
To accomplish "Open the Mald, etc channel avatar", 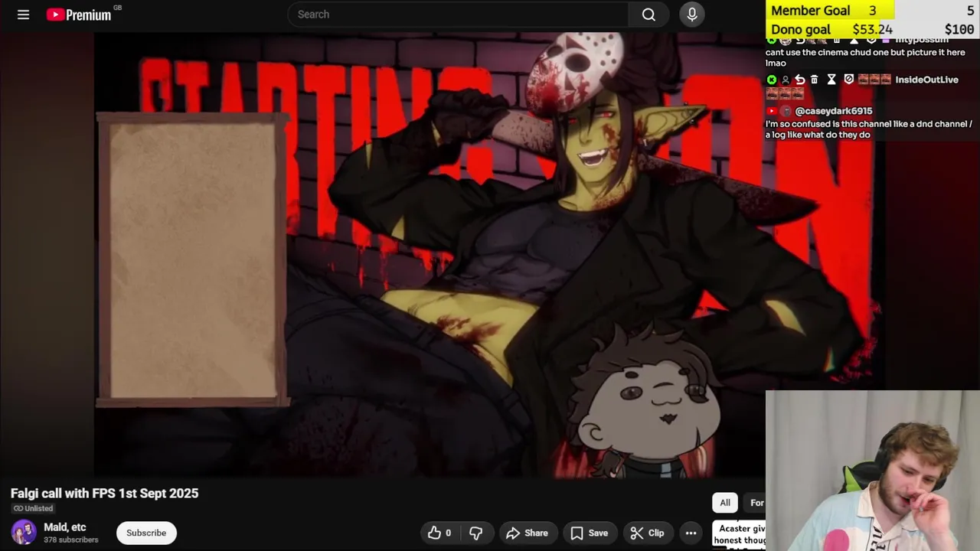I will pos(24,533).
